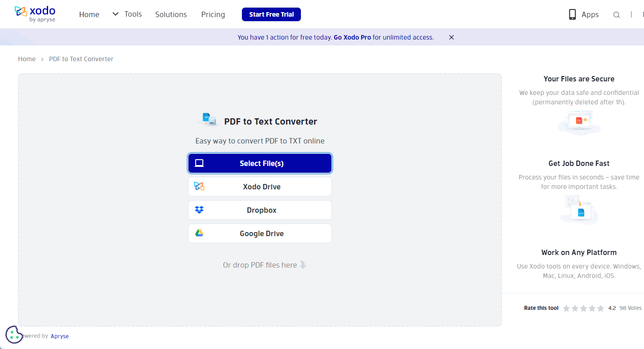644x349 pixels.
Task: Rate this tool two stars
Action: (x=575, y=308)
